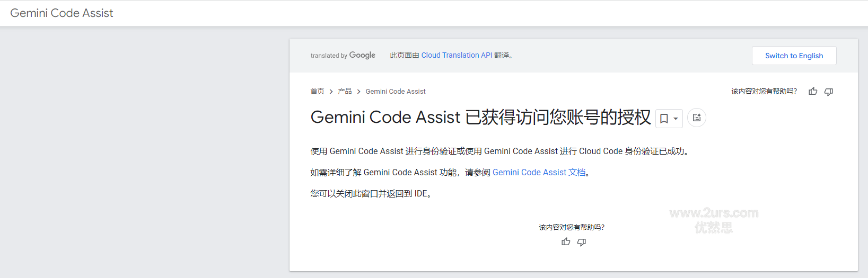Click the thumbs-down icon under the article
The height and width of the screenshot is (278, 868).
point(582,242)
